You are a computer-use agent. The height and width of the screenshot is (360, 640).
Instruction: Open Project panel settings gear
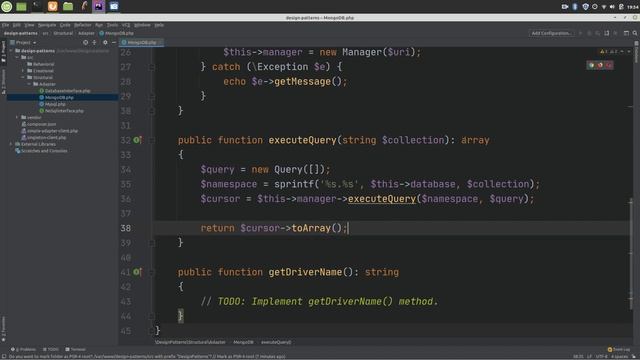[105, 42]
